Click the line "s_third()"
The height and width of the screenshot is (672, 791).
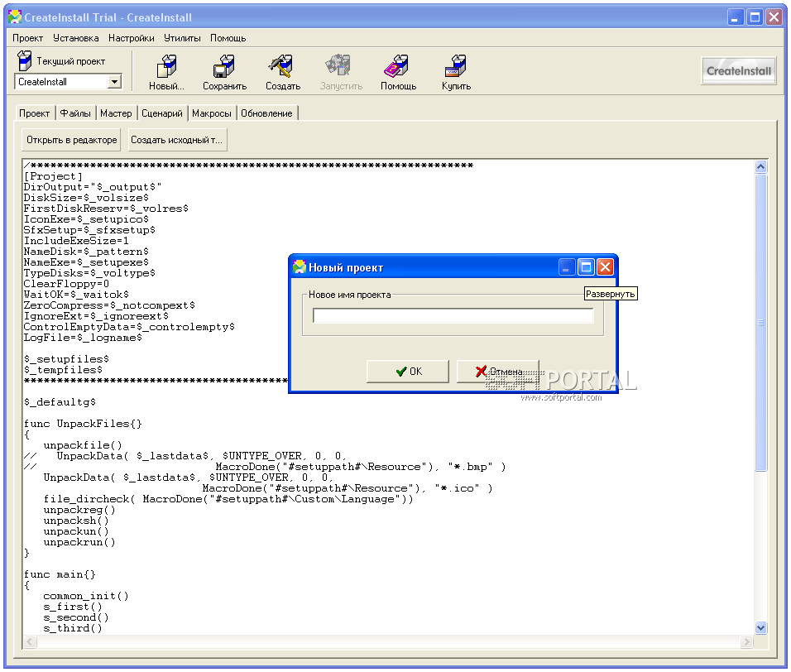coord(73,628)
